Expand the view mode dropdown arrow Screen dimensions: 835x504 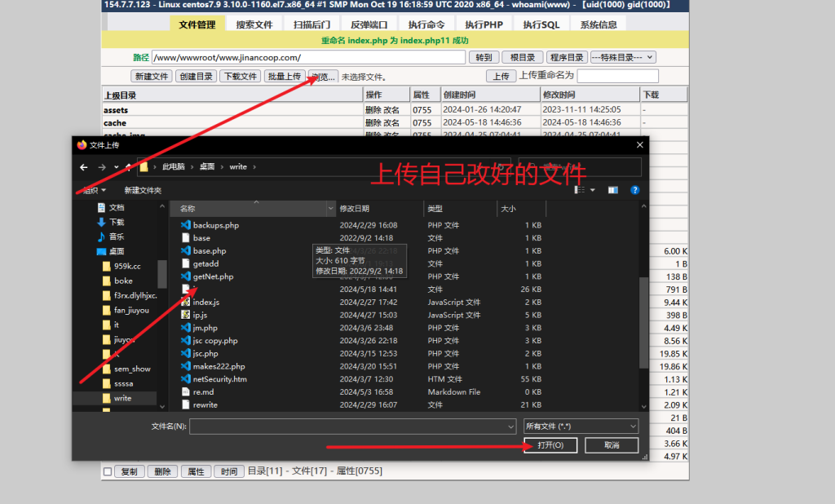[x=593, y=190]
